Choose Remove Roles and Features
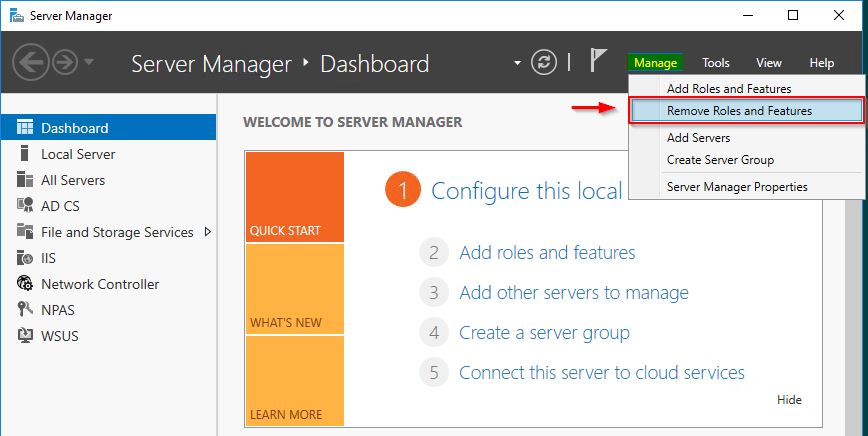 coord(746,111)
